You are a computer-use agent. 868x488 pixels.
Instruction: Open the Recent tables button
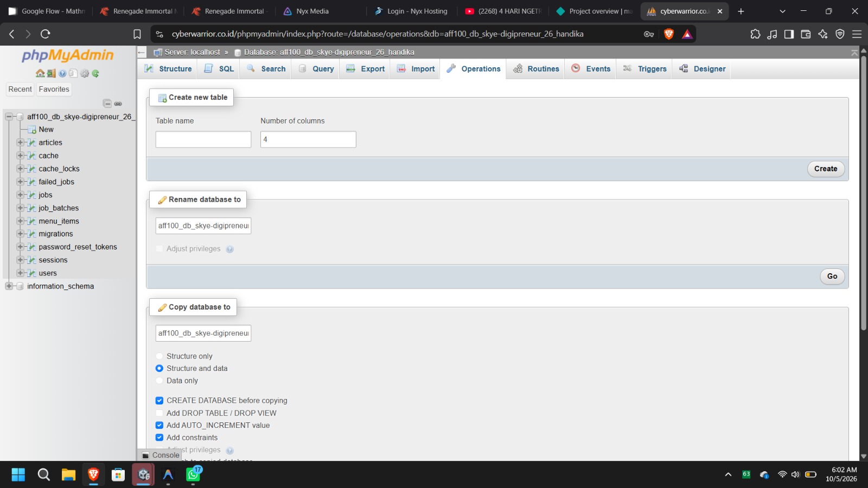[20, 89]
